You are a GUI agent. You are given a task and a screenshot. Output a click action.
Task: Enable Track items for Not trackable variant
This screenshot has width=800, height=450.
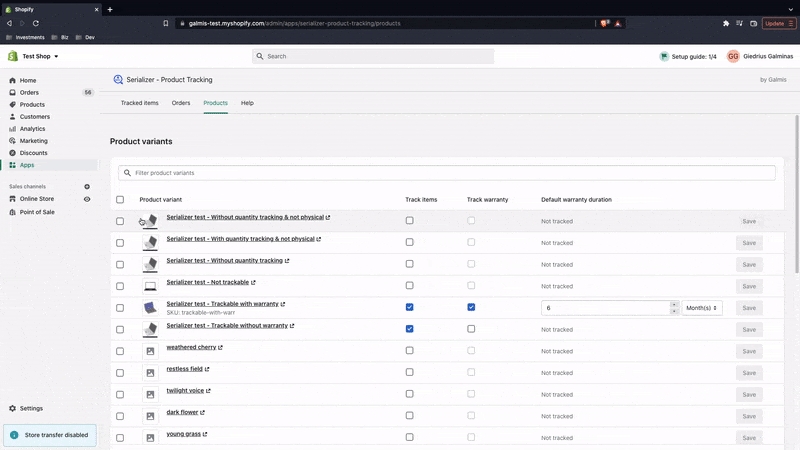pos(409,285)
